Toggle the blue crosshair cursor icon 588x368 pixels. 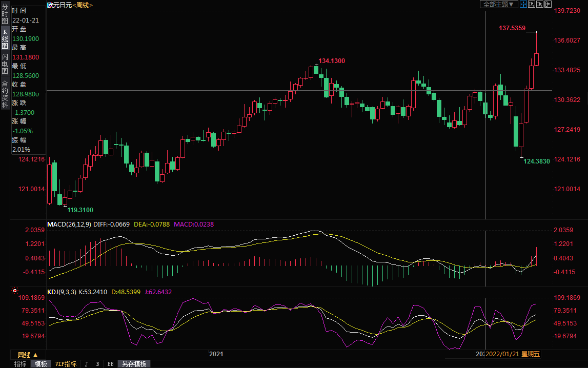click(523, 4)
